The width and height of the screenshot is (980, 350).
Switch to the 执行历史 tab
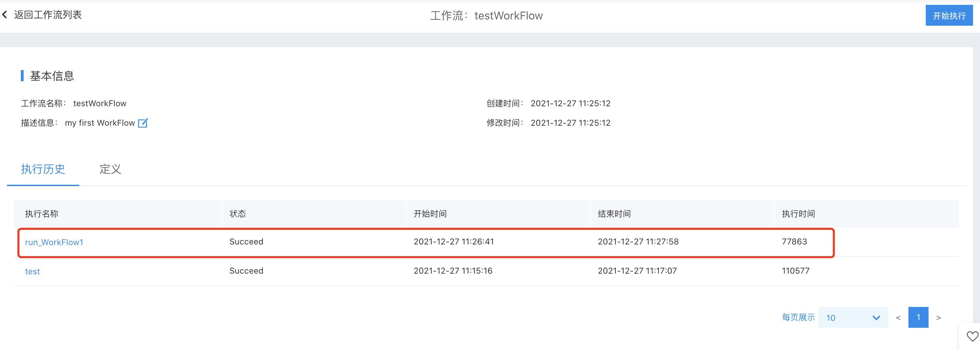coord(43,169)
